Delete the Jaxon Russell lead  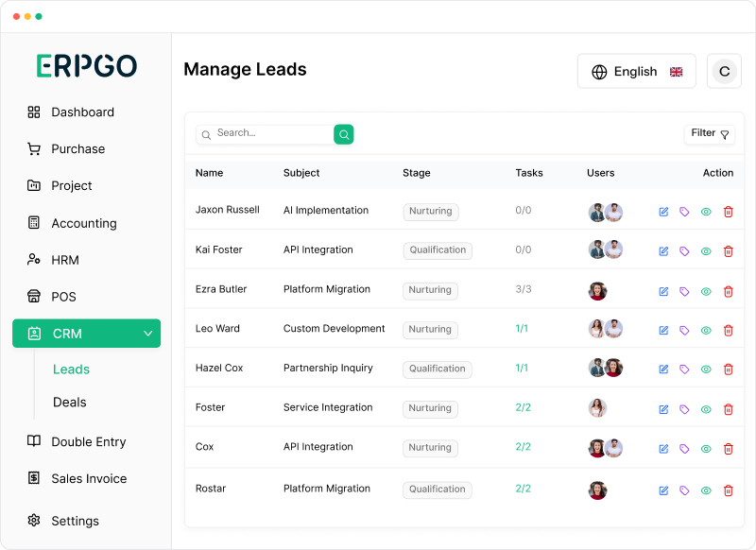[x=728, y=212]
